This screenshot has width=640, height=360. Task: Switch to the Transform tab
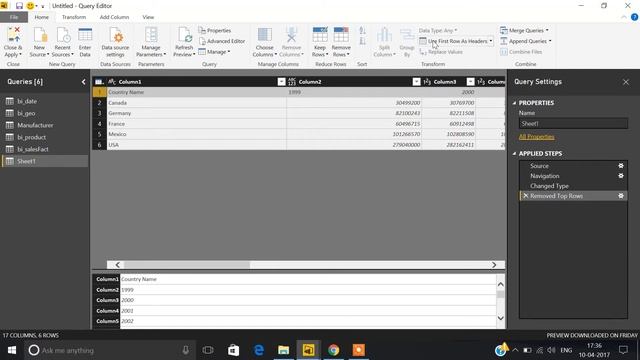coord(74,17)
